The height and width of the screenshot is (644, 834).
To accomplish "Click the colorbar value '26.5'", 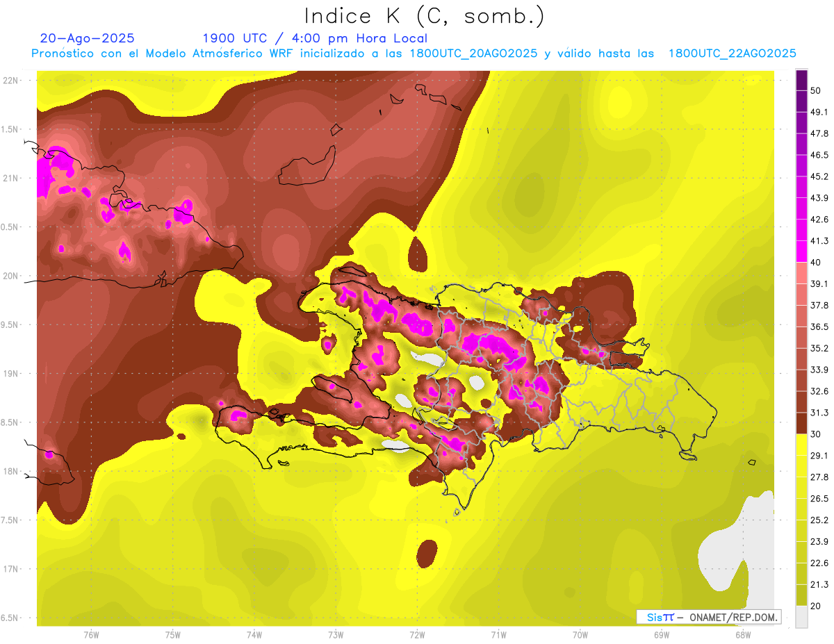I will (x=819, y=499).
